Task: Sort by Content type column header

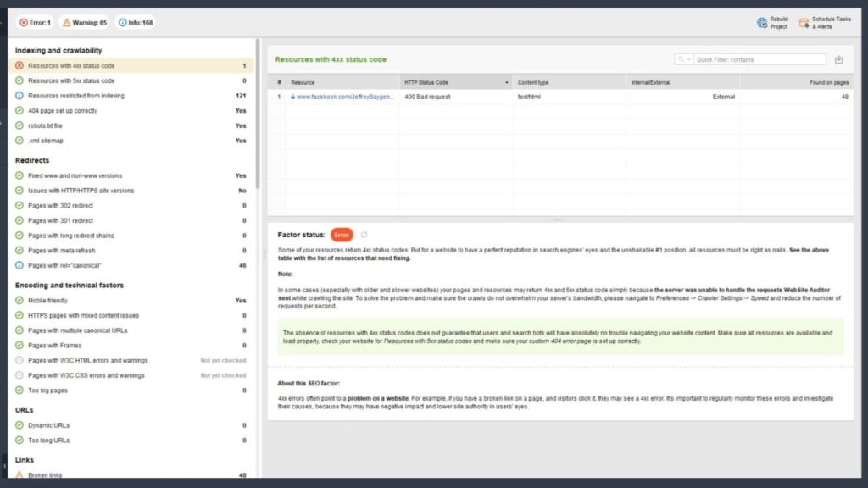Action: click(569, 82)
